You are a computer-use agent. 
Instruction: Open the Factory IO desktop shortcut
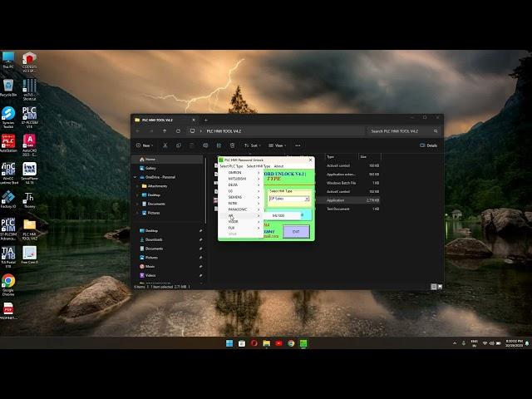pos(8,199)
